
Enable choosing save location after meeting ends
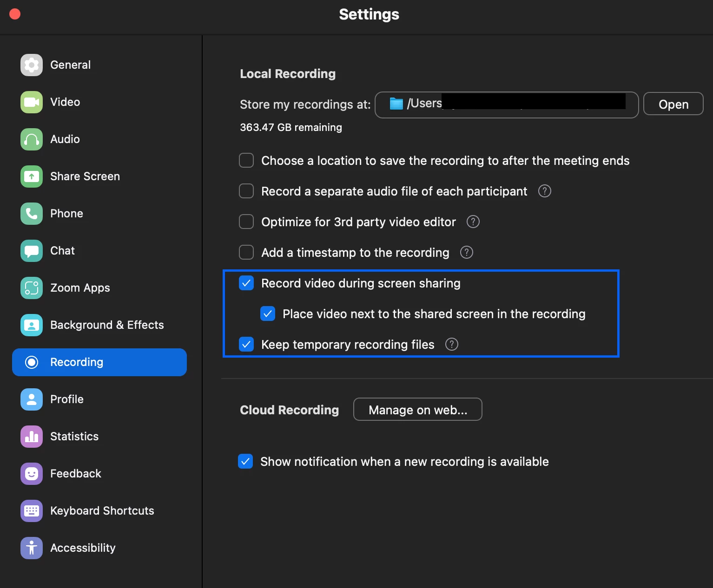pos(246,160)
